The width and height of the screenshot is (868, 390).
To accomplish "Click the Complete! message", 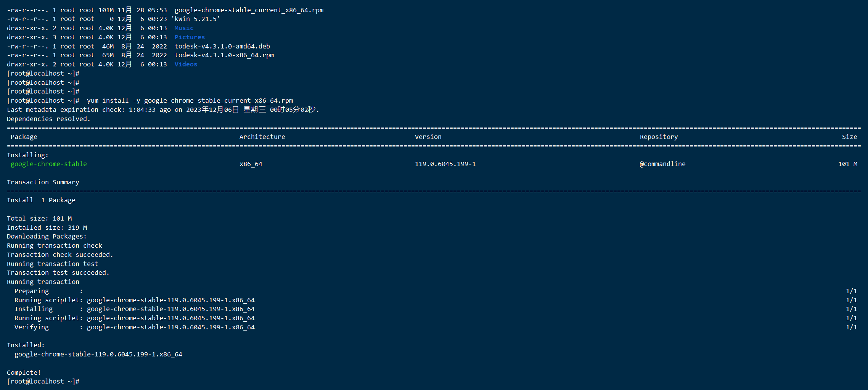I will (24, 373).
